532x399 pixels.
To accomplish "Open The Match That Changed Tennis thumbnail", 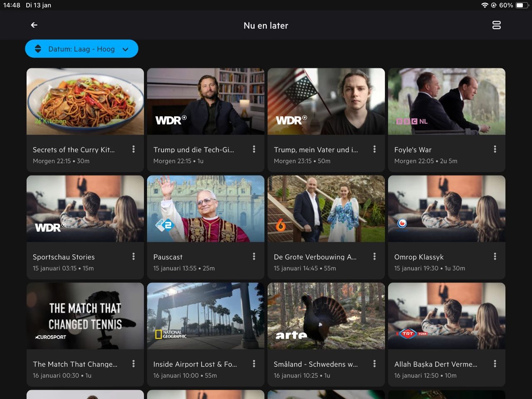I will [x=85, y=316].
